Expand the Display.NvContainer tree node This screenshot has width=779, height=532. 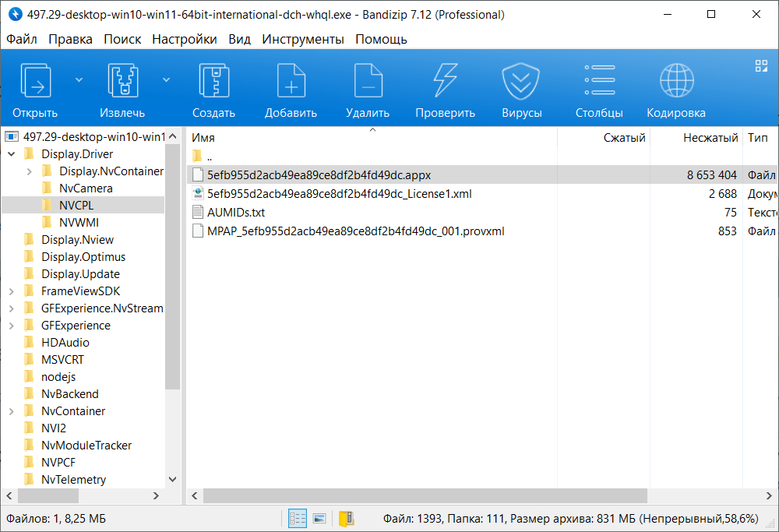30,171
